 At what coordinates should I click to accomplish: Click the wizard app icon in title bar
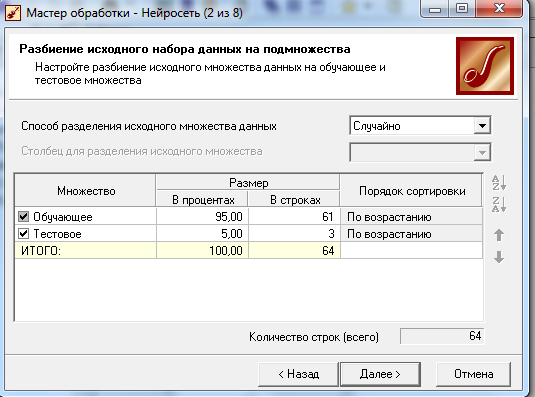click(13, 13)
